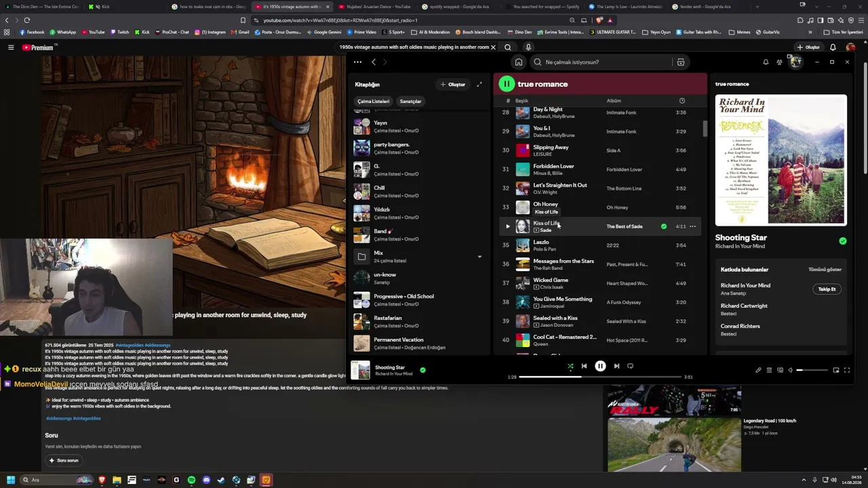Viewport: 868px width, 488px height.
Task: Open Spotify browse icon in search bar
Action: click(x=681, y=62)
